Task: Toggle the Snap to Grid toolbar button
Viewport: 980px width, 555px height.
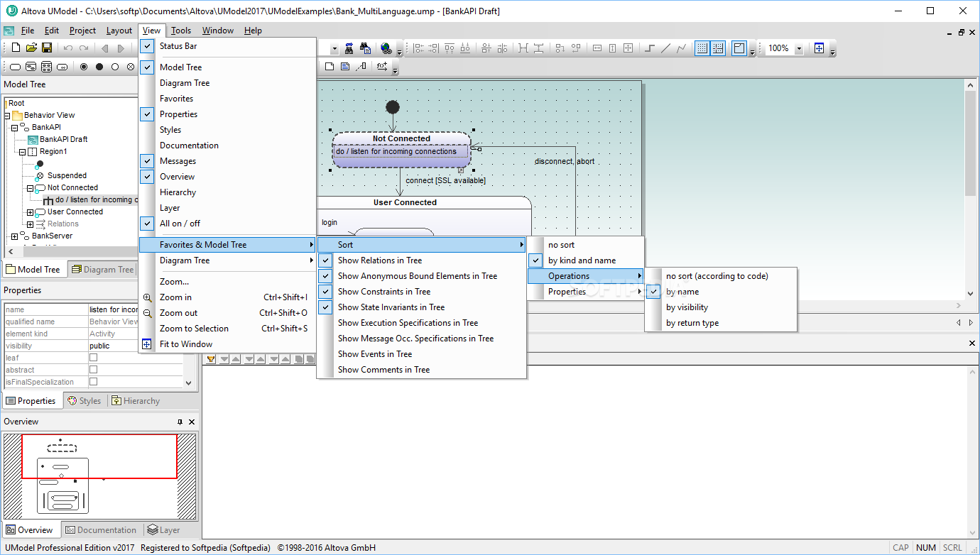Action: tap(718, 48)
